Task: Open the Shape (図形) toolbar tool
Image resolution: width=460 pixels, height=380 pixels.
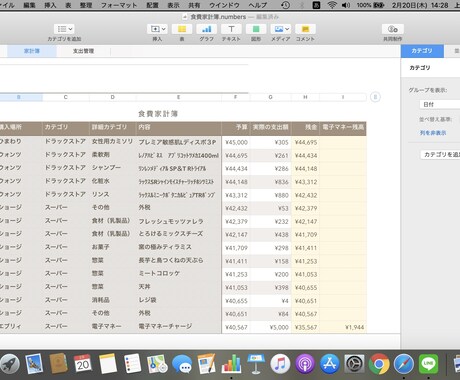Action: point(256,29)
